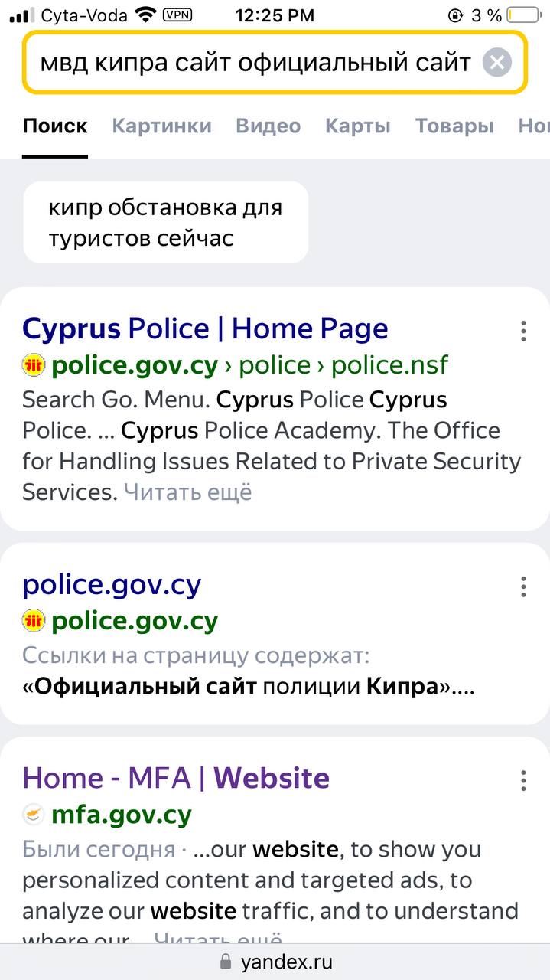
Task: Expand snippet with Читать ещё under Cyprus Police
Action: (187, 492)
